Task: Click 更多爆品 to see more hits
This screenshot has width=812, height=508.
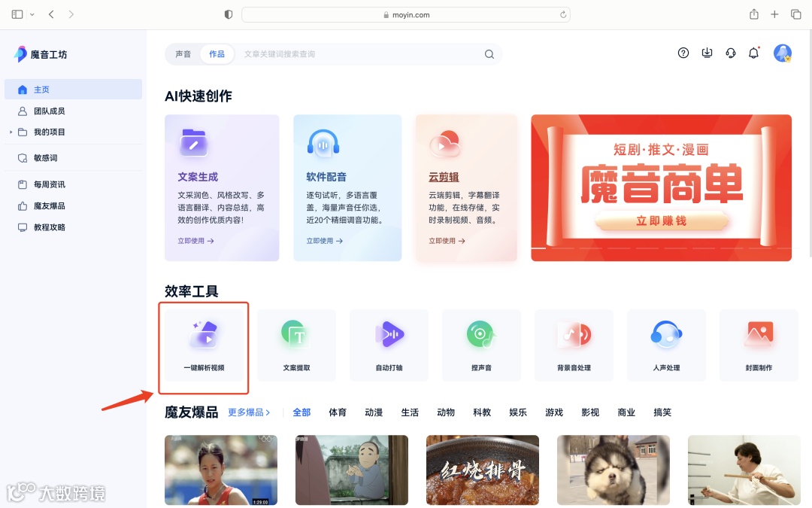Action: click(247, 412)
